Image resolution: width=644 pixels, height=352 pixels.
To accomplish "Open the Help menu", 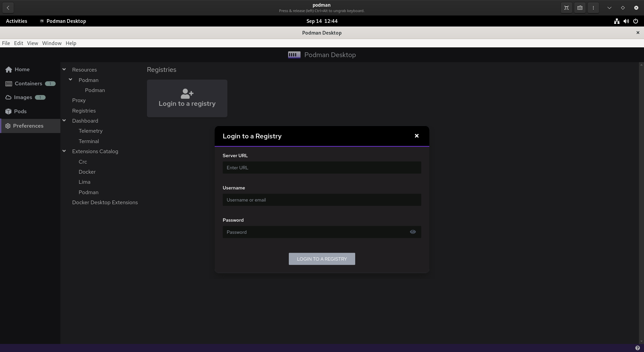I will pyautogui.click(x=71, y=43).
